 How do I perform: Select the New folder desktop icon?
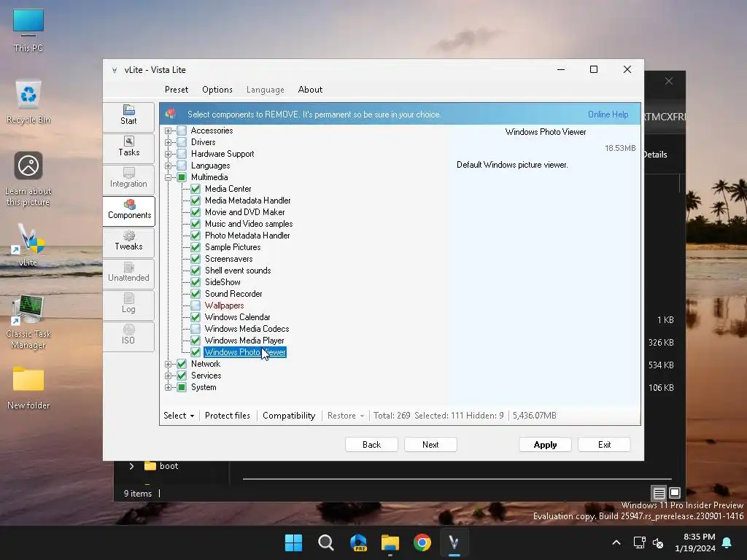pos(28,388)
